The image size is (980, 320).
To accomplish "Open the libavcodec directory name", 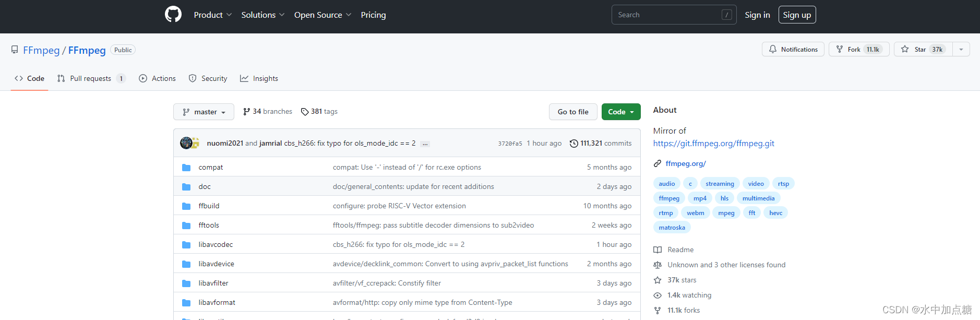I will [216, 245].
